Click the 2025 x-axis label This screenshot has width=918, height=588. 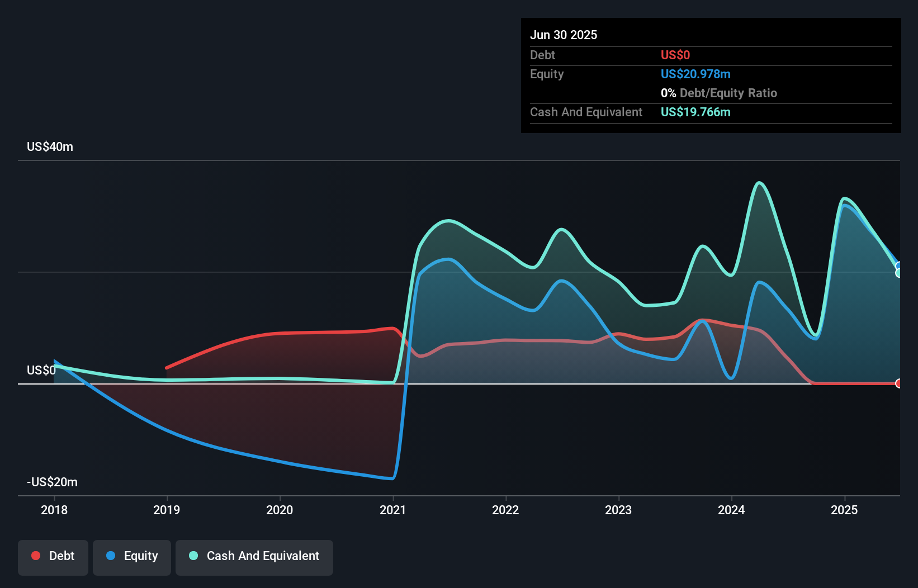coord(844,510)
